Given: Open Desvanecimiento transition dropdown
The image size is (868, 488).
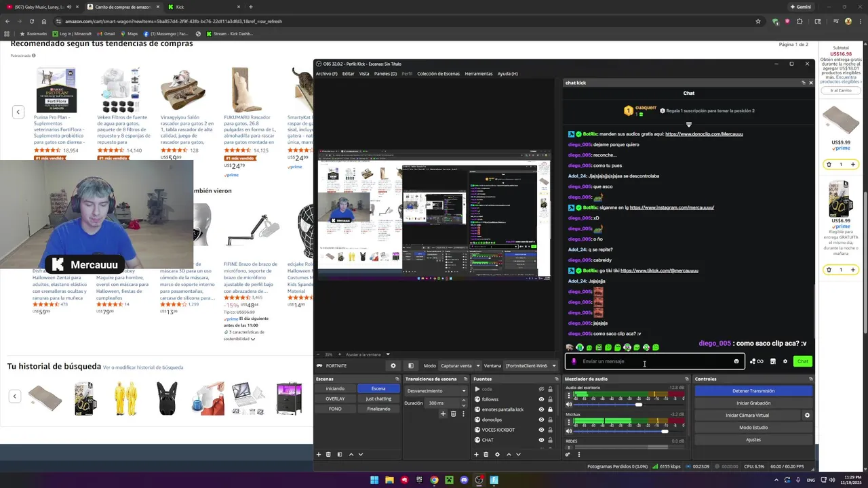Looking at the screenshot, I should click(x=437, y=390).
